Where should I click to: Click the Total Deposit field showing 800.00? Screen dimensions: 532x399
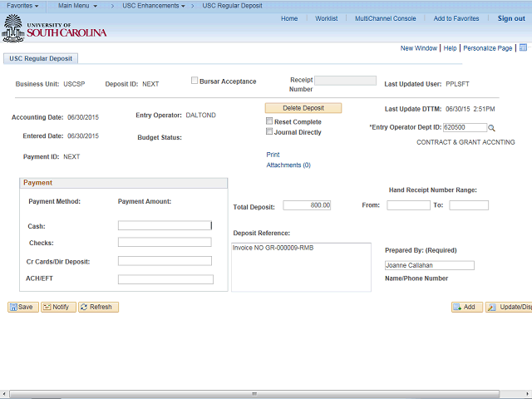pos(307,205)
